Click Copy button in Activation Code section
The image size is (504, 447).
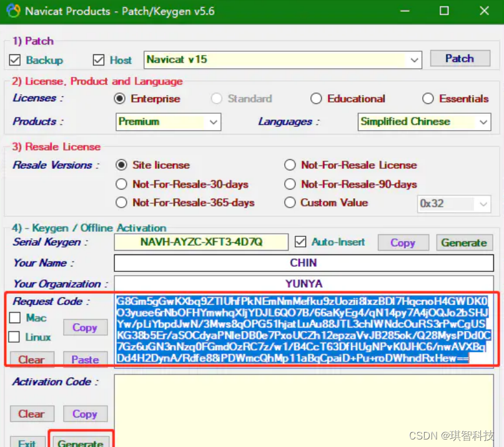(85, 413)
